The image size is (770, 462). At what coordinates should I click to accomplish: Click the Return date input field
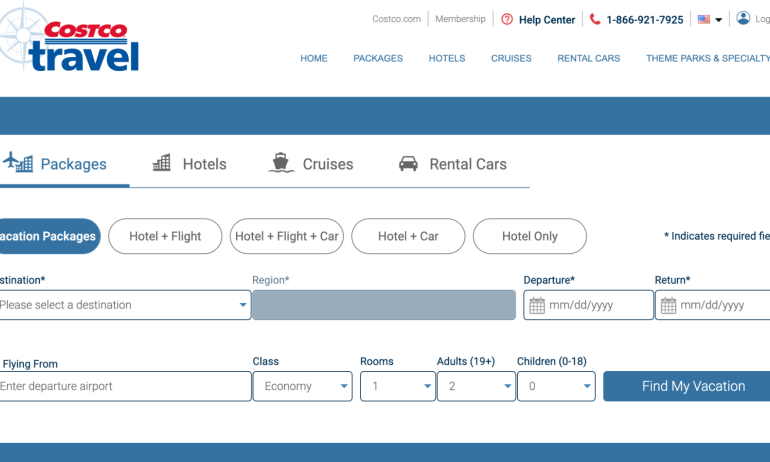pos(713,305)
